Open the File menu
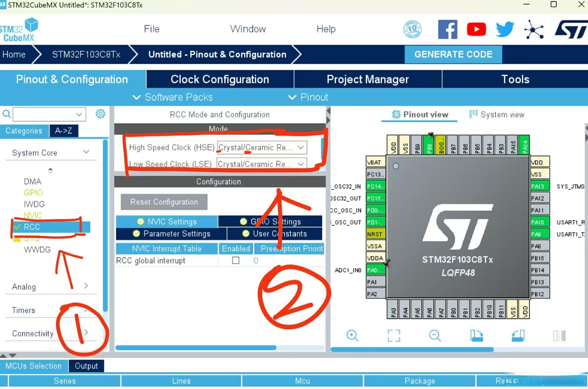Image resolution: width=588 pixels, height=389 pixels. click(152, 29)
